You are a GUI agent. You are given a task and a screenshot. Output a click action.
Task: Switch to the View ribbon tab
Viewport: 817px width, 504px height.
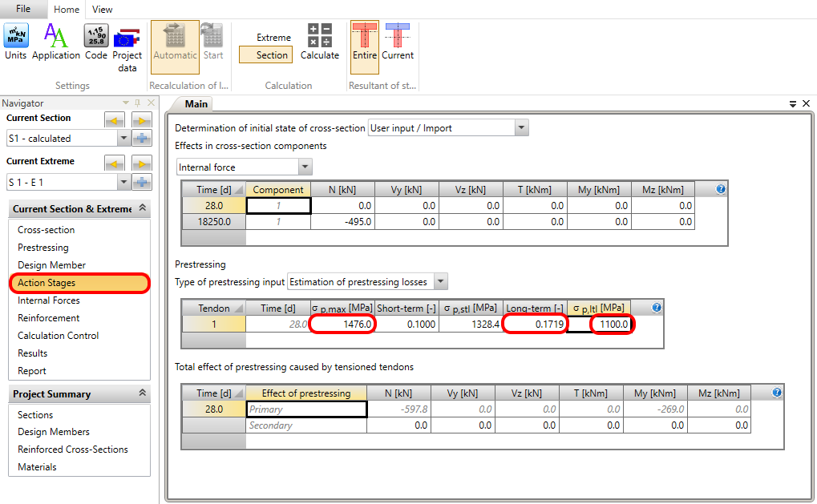[x=102, y=10]
